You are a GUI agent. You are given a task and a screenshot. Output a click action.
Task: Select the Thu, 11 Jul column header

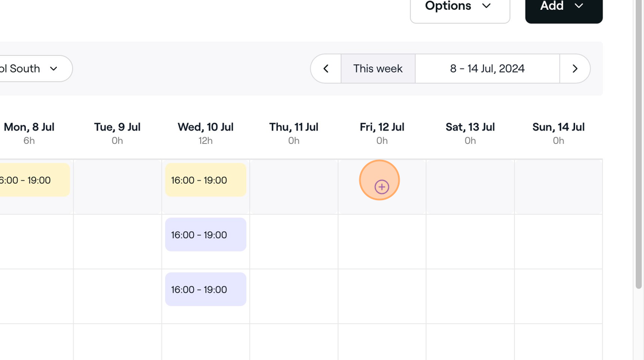294,127
